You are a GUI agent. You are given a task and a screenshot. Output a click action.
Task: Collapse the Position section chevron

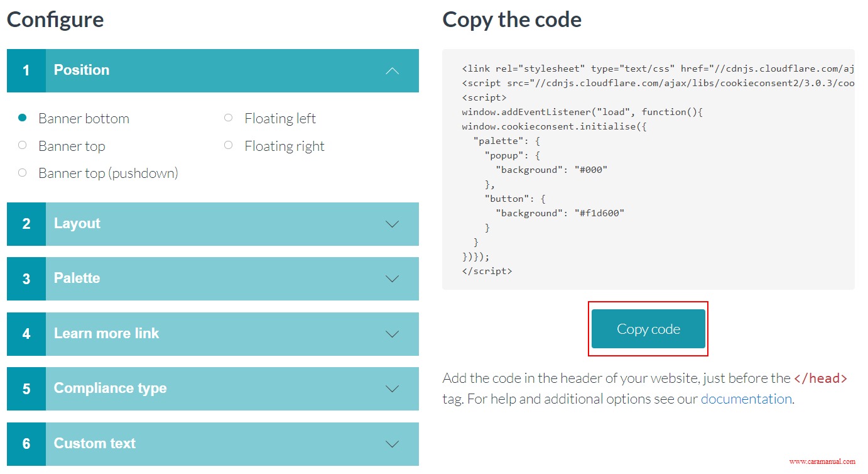pos(392,70)
